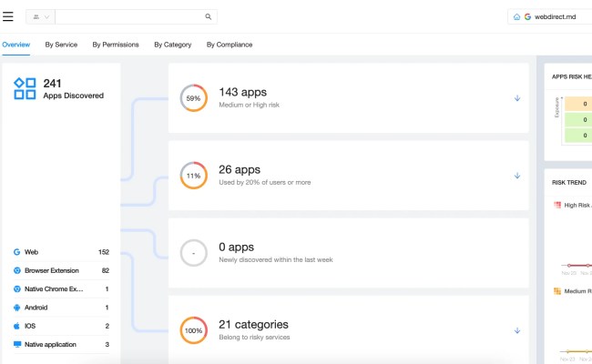This screenshot has height=364, width=592.
Task: Click the High Risk trend line point
Action: click(569, 266)
